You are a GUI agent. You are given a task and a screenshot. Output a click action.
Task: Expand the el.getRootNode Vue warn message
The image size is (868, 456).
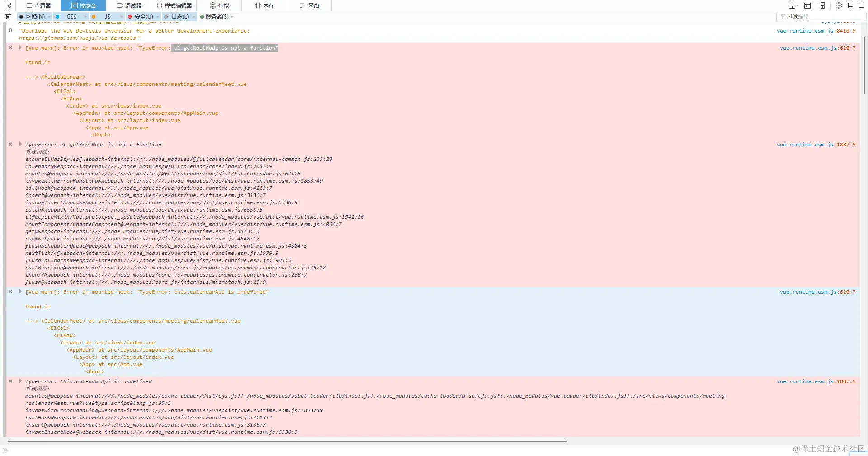20,47
